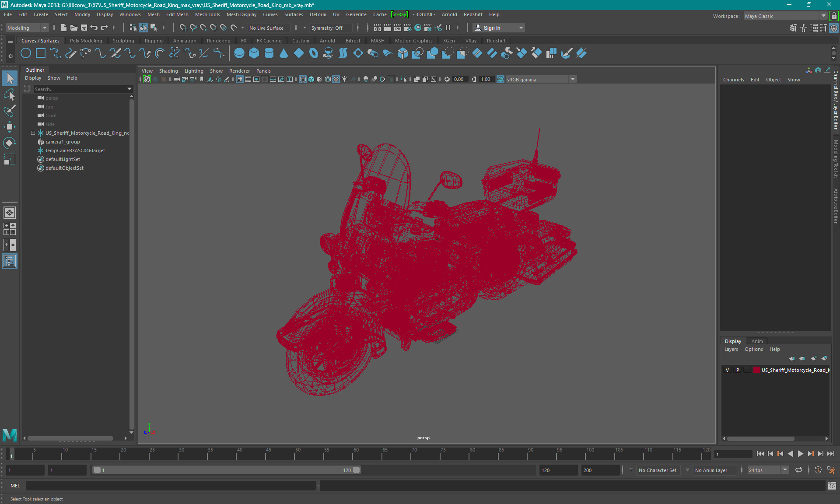Click the Outliner horizontal scrollbar
The width and height of the screenshot is (840, 504).
(70, 438)
